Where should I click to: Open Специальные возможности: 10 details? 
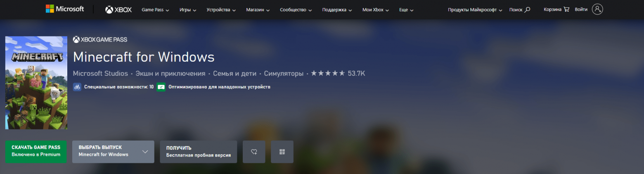[x=119, y=87]
